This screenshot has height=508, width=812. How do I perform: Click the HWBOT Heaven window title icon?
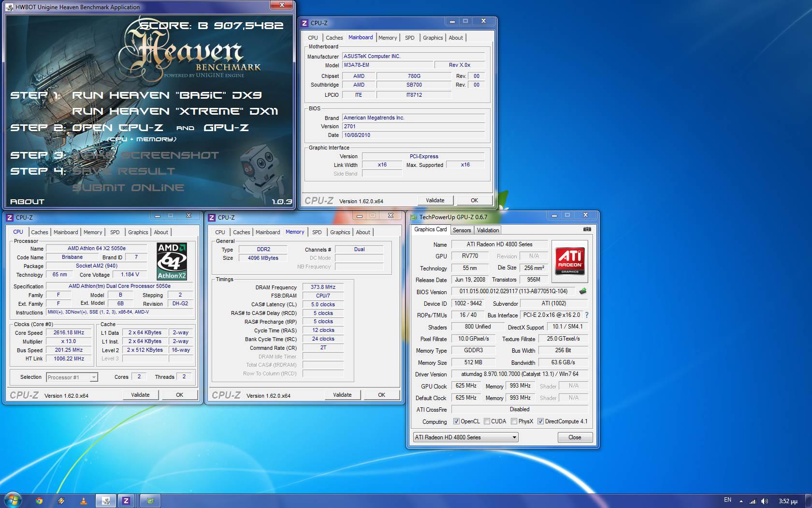click(10, 7)
